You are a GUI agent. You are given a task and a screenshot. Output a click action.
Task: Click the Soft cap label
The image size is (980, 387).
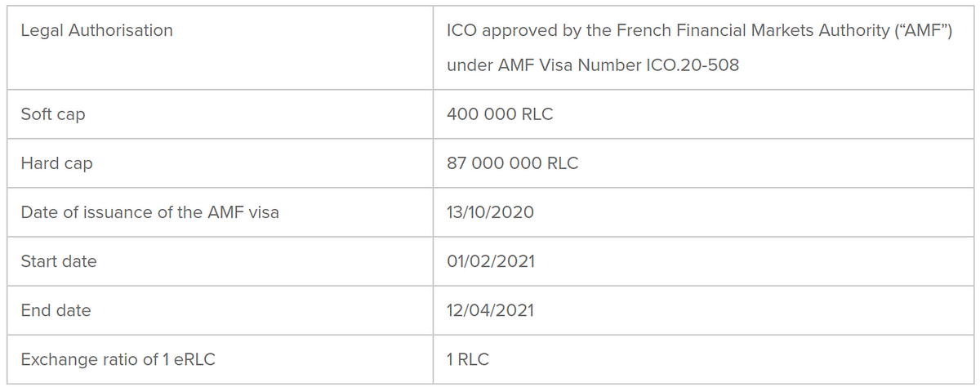[53, 114]
